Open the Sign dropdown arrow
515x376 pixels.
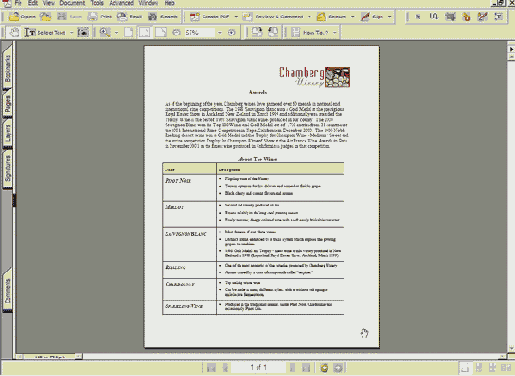tap(389, 16)
